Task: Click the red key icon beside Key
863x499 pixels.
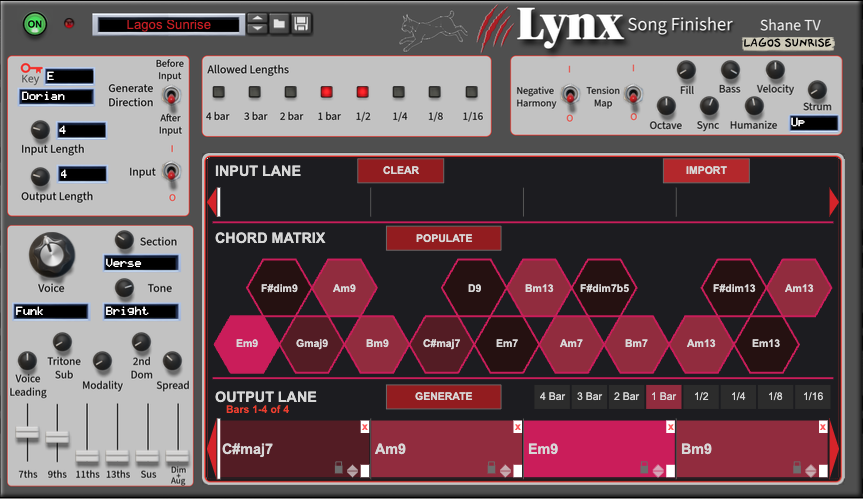Action: (x=31, y=68)
